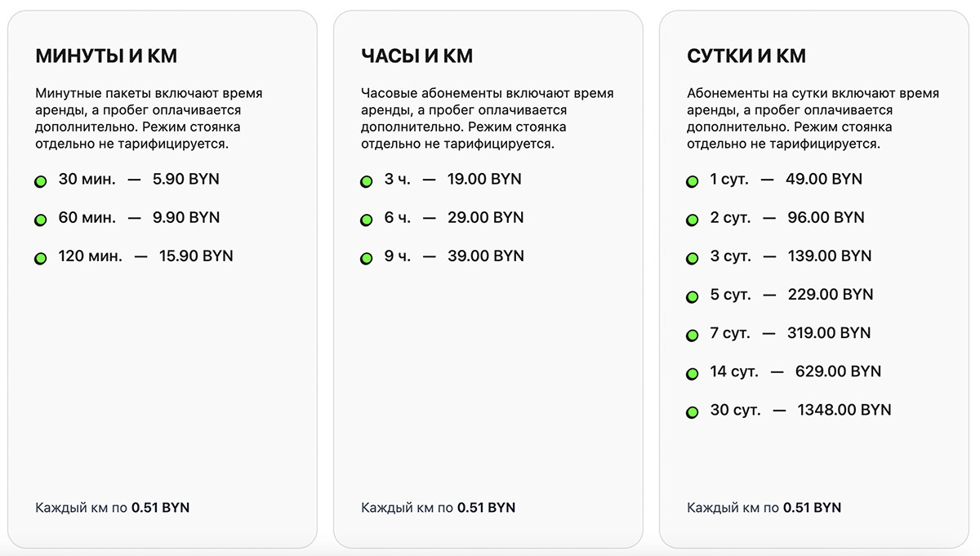
Task: Select the green bullet next to 60 мин.
Action: (x=40, y=220)
